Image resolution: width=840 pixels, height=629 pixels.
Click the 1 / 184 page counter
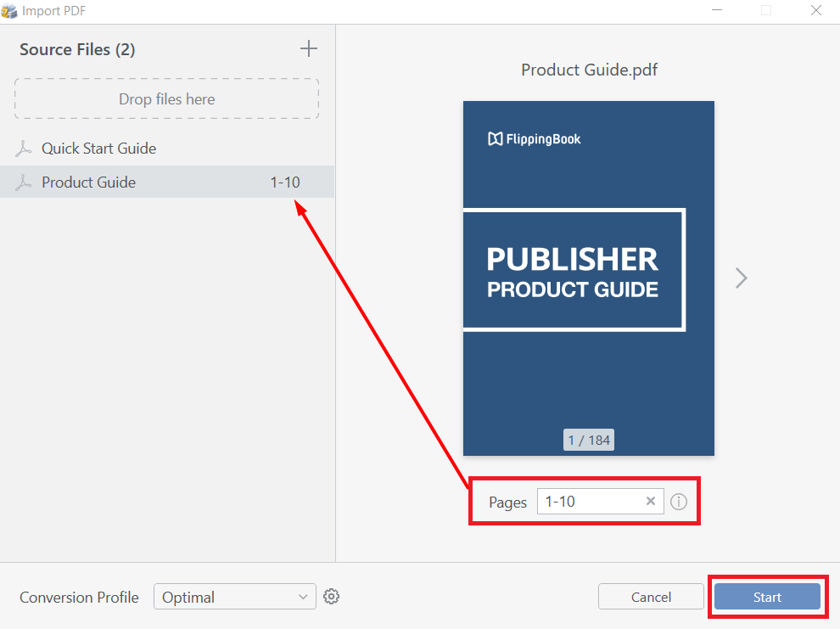click(589, 440)
